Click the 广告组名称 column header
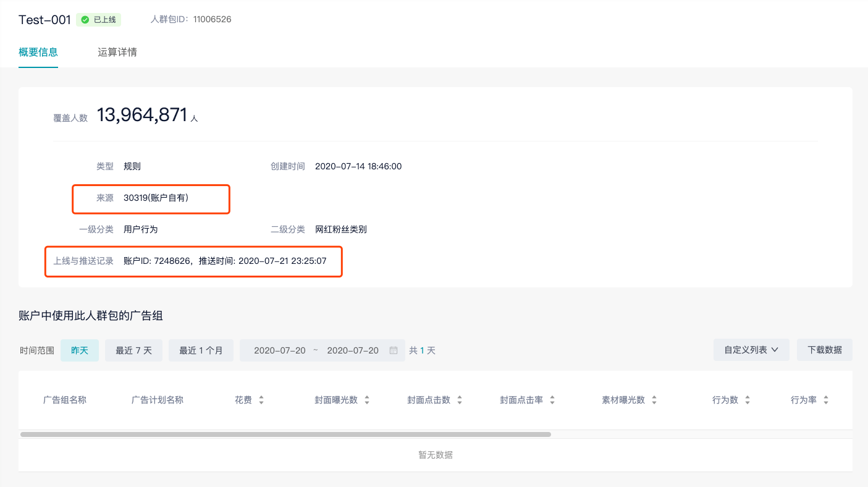The height and width of the screenshot is (487, 868). point(65,400)
